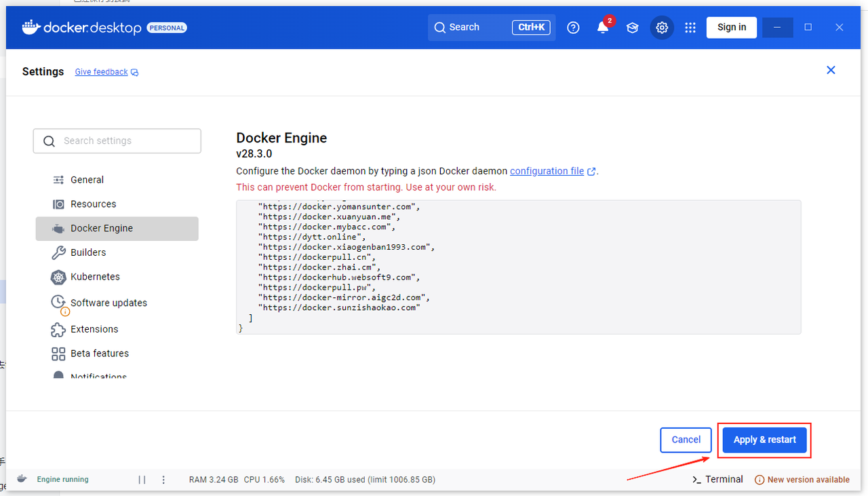Image resolution: width=868 pixels, height=496 pixels.
Task: Close the Settings panel with X
Action: (x=831, y=71)
